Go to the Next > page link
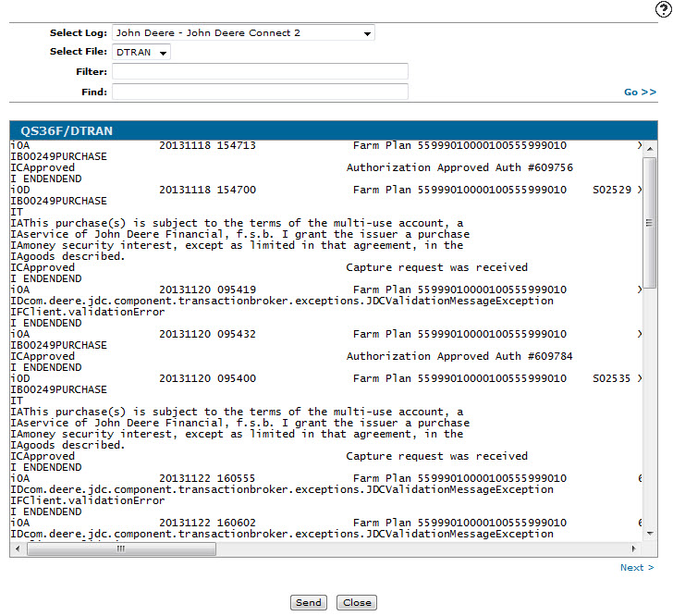Image resolution: width=673 pixels, height=616 pixels. 637,568
